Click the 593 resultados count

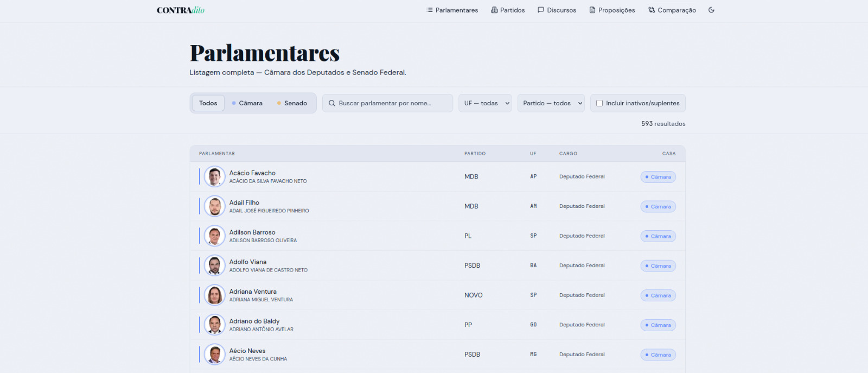(x=663, y=124)
